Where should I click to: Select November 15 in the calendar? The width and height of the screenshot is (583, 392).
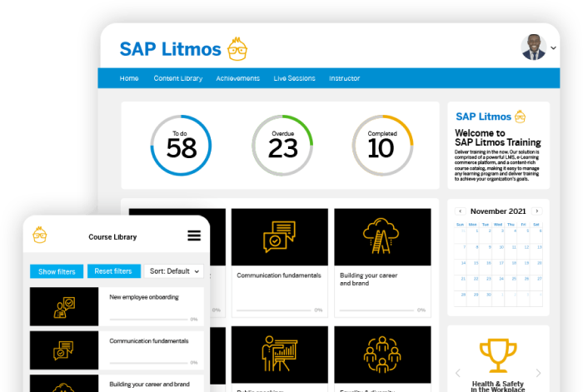[x=473, y=267]
